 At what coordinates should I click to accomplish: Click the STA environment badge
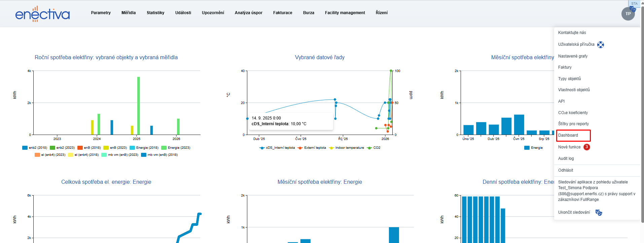(x=634, y=3)
